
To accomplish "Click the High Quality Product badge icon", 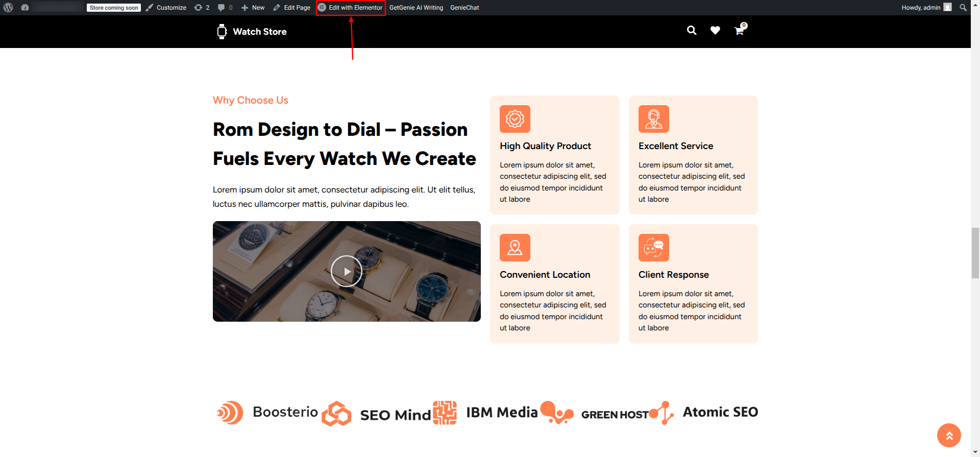I will click(x=515, y=119).
